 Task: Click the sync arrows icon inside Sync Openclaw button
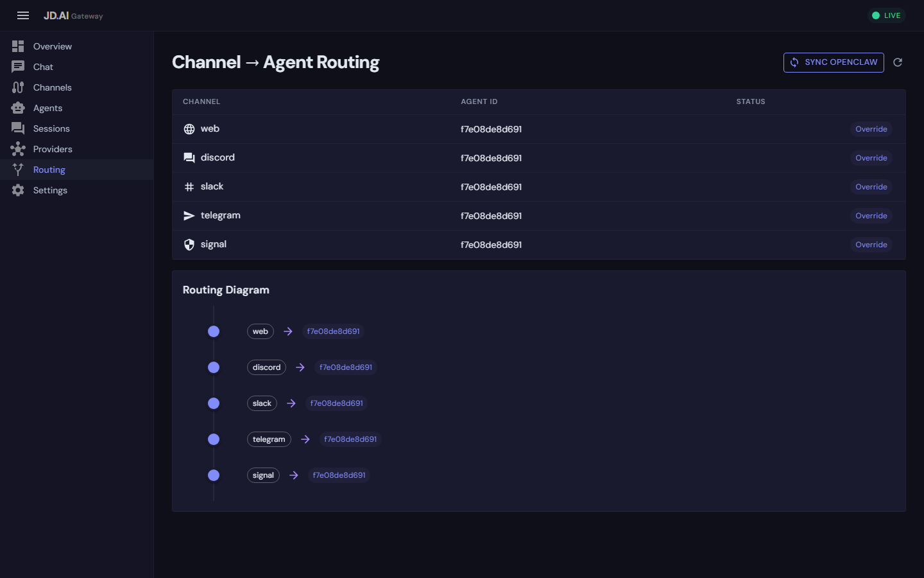coord(794,62)
